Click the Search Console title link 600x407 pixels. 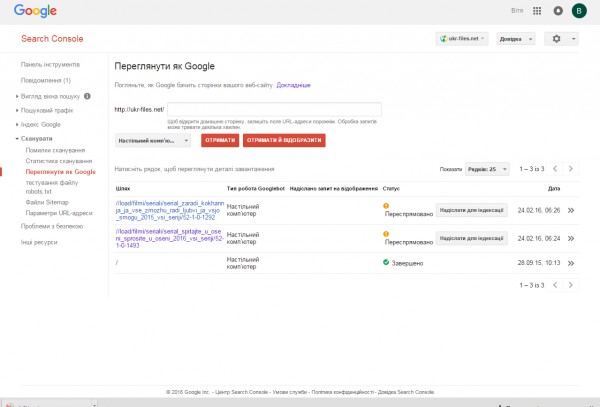click(x=52, y=39)
